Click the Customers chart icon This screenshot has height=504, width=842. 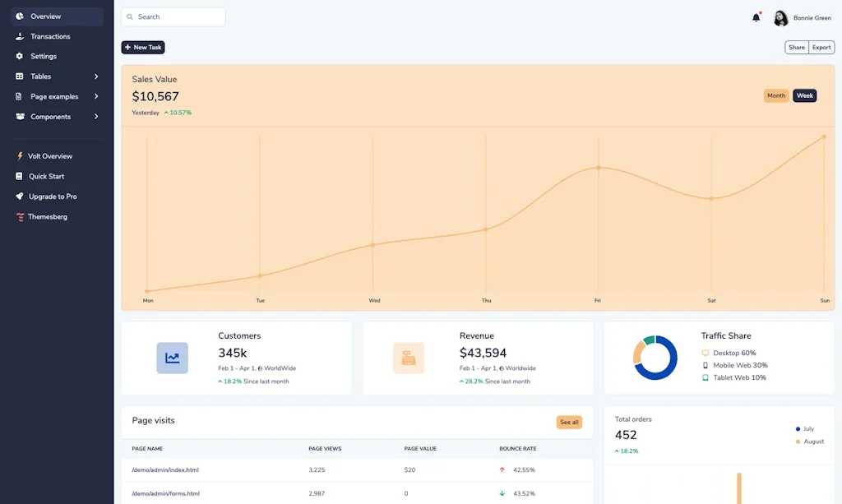tap(172, 358)
